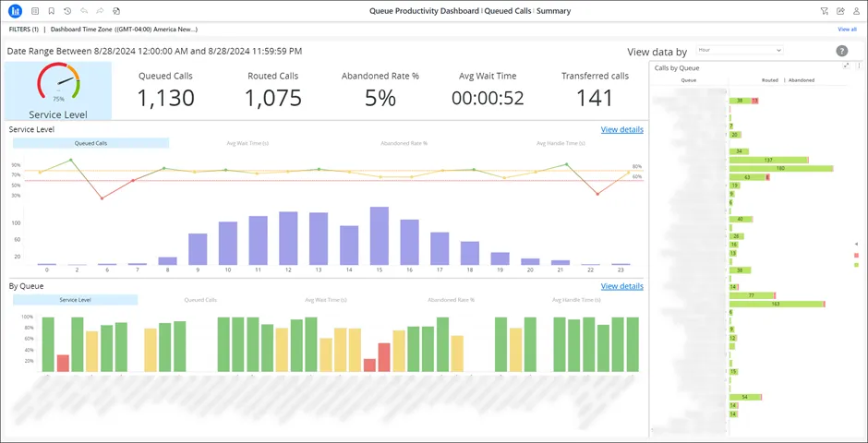
Task: Open View details link for By Queue
Action: pyautogui.click(x=622, y=286)
